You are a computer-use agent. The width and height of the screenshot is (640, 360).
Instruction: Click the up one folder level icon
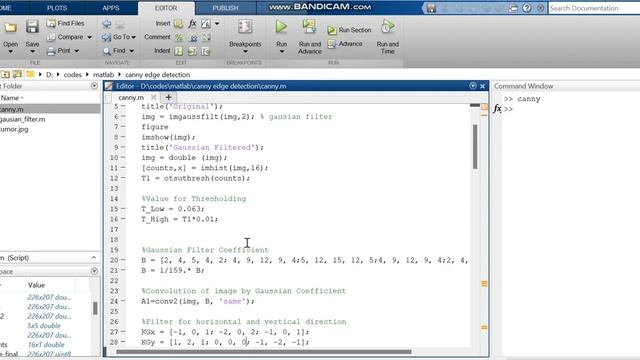click(x=5, y=74)
